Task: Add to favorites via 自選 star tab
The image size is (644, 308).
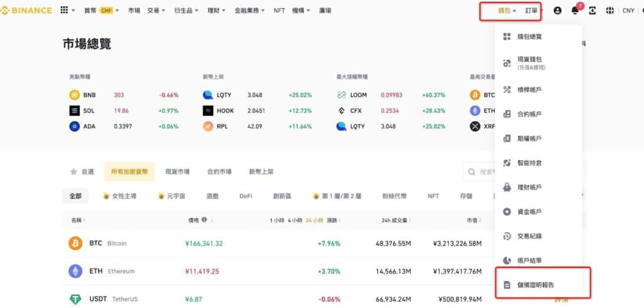Action: [82, 172]
